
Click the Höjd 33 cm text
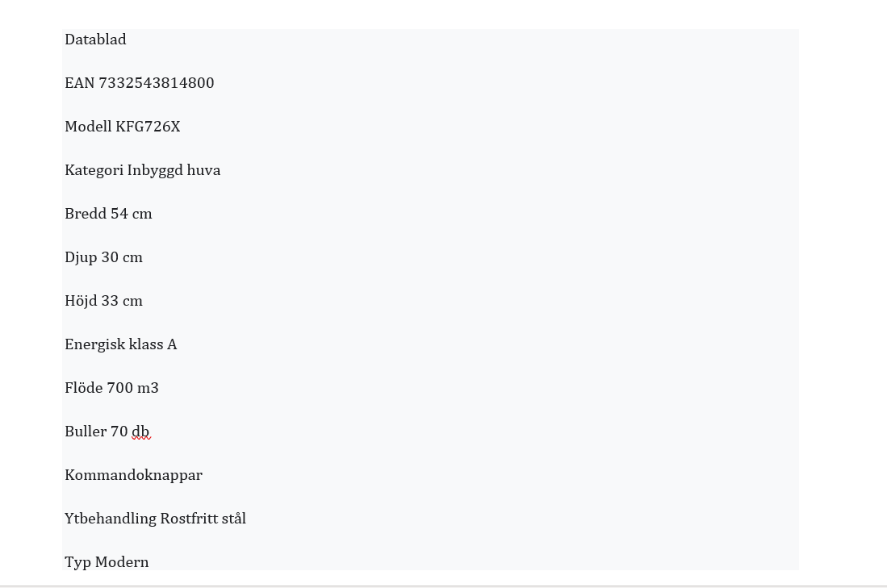point(103,301)
